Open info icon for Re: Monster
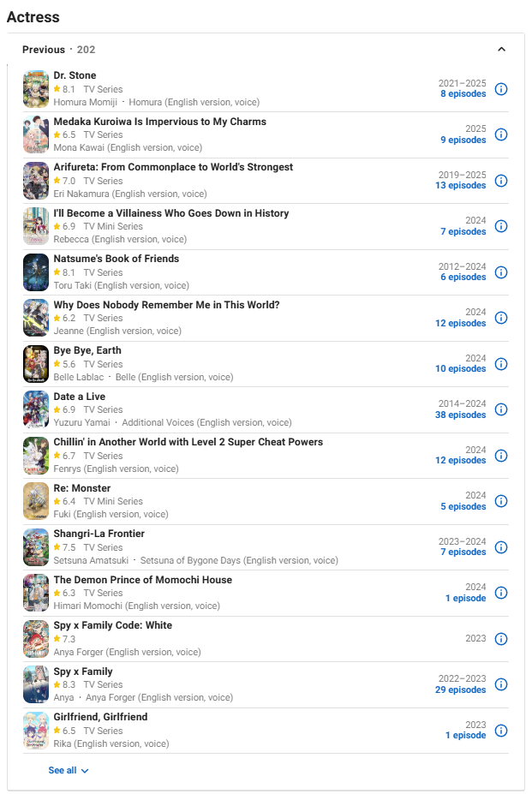The image size is (532, 794). (500, 501)
